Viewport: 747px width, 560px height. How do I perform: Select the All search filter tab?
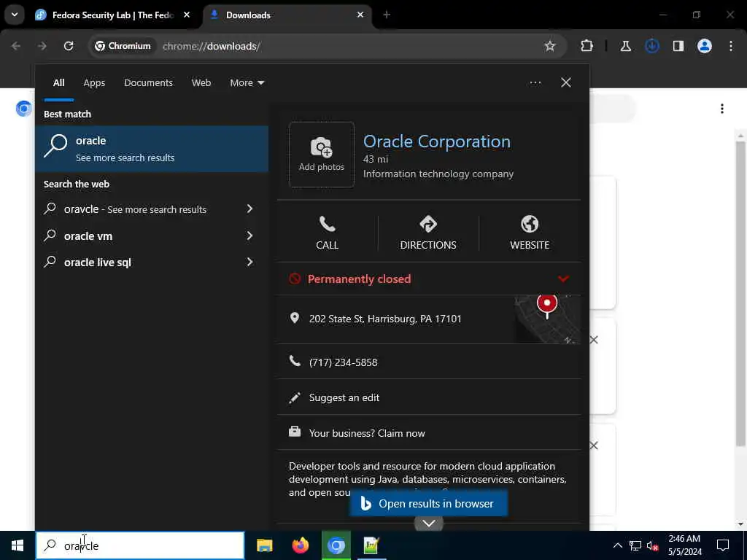(x=58, y=83)
